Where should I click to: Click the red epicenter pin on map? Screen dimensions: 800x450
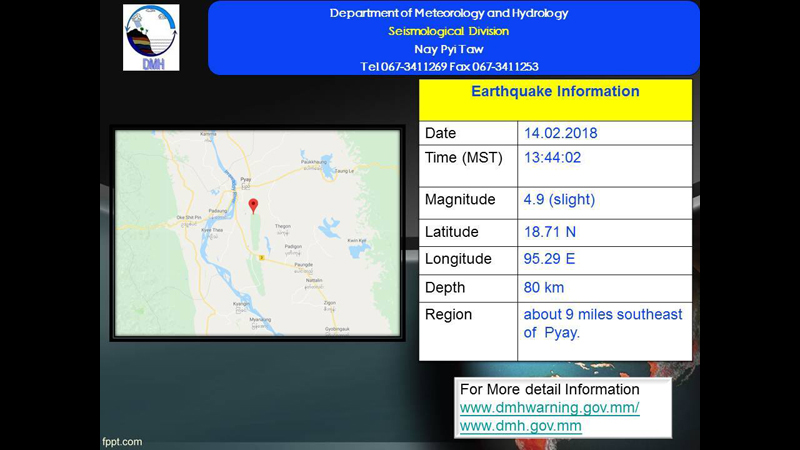pyautogui.click(x=253, y=206)
